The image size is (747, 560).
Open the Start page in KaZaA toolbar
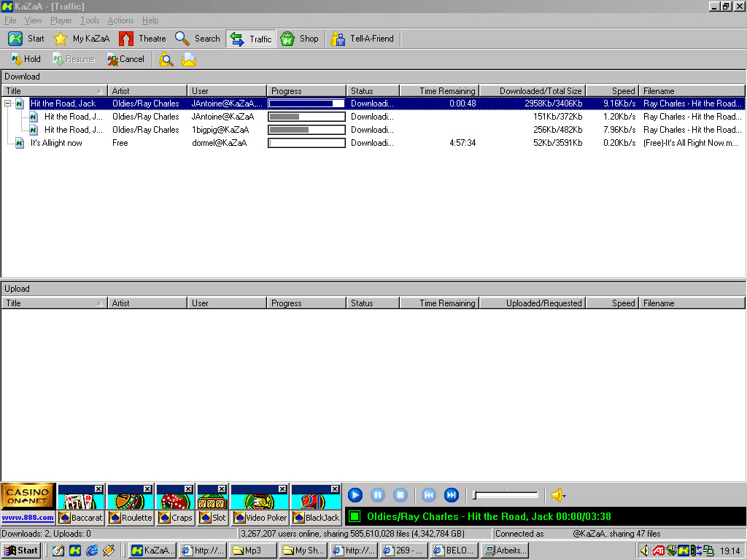click(26, 39)
